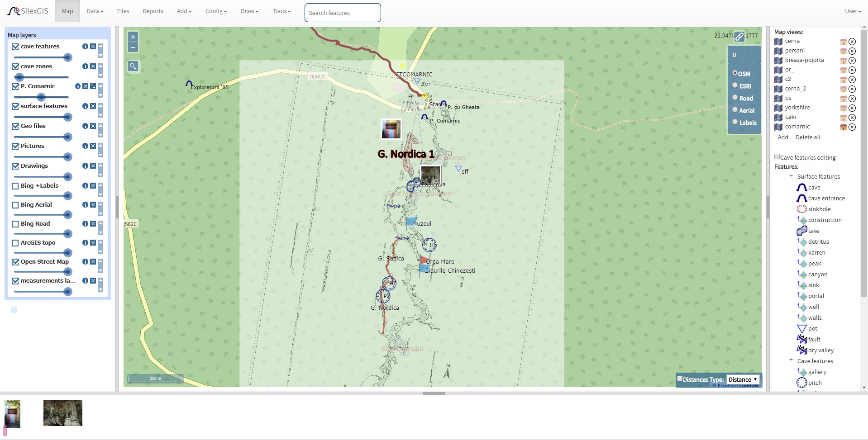Zoom in the map with plus button
The image size is (868, 440).
coord(133,37)
